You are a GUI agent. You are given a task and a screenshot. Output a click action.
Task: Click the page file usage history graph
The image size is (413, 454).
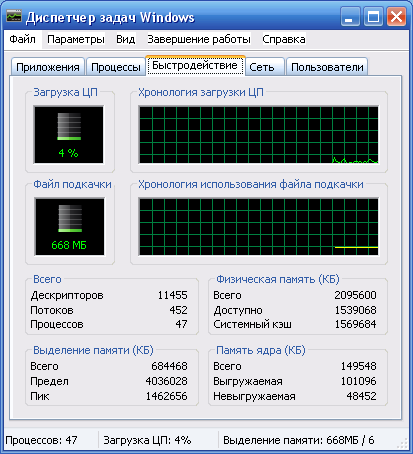(x=259, y=227)
